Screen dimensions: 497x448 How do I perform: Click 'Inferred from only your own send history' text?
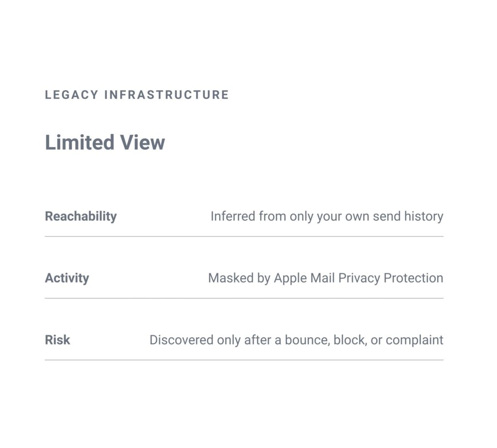pyautogui.click(x=327, y=216)
